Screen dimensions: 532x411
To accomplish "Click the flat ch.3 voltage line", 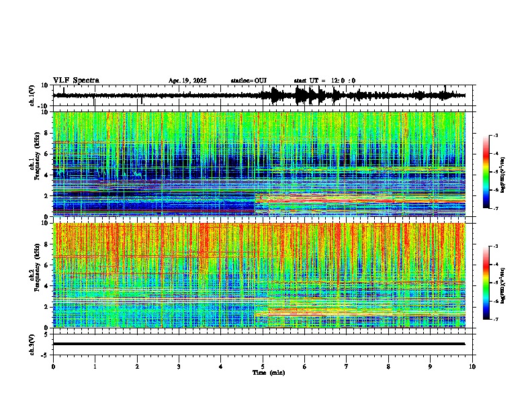I will point(259,344).
